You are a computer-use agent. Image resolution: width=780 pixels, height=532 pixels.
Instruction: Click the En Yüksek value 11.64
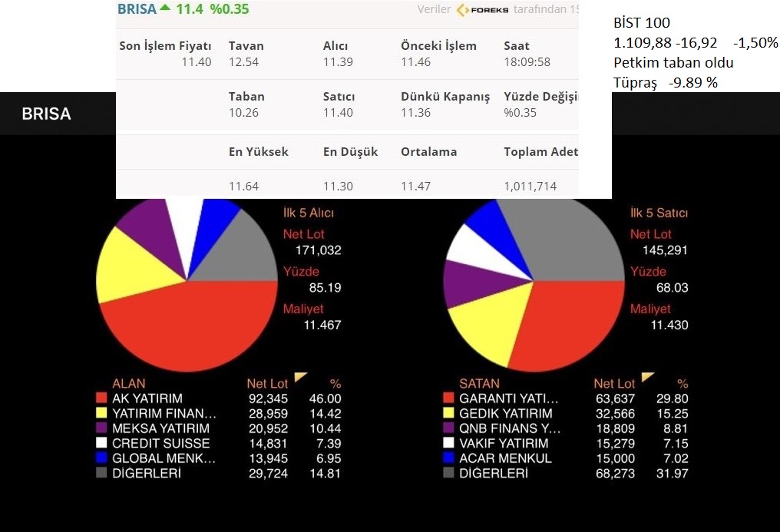pos(244,187)
